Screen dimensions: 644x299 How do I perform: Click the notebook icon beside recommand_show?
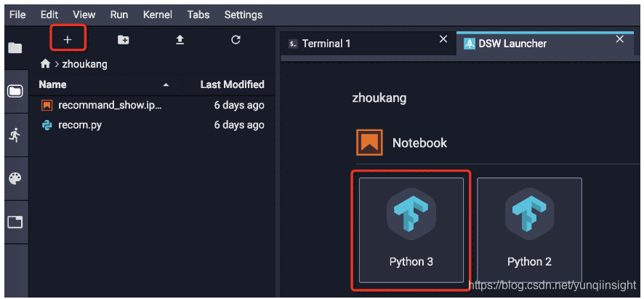(x=47, y=105)
